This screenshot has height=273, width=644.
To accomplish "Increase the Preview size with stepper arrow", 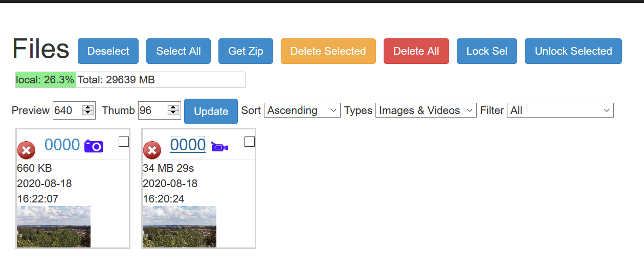I will tap(88, 107).
